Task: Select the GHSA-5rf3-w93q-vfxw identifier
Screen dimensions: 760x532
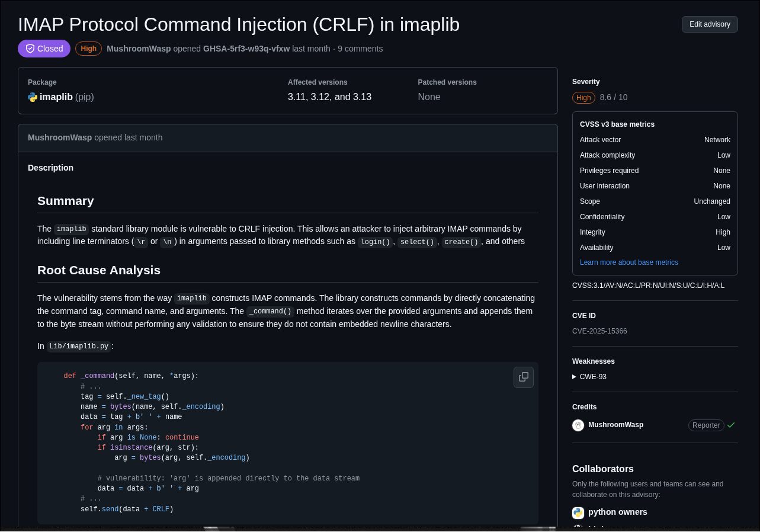Action: pos(246,49)
